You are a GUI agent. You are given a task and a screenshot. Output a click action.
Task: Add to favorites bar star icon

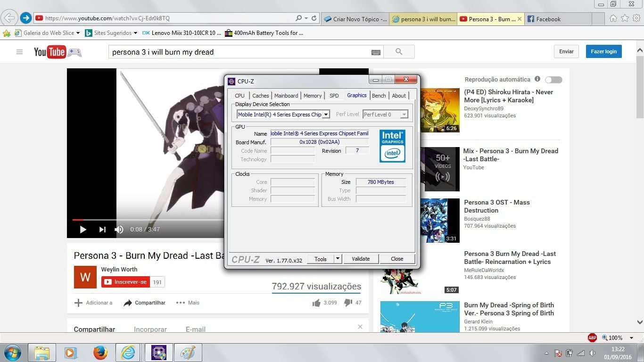7,33
